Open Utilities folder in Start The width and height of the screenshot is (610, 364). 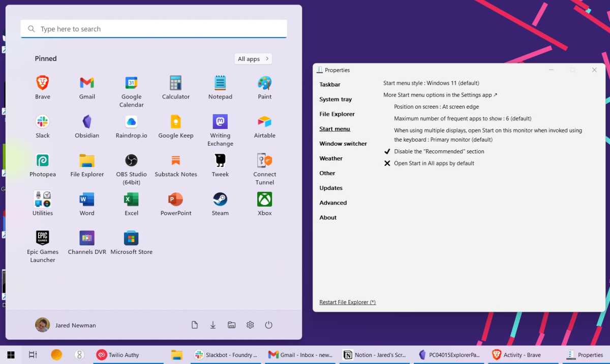click(x=43, y=204)
